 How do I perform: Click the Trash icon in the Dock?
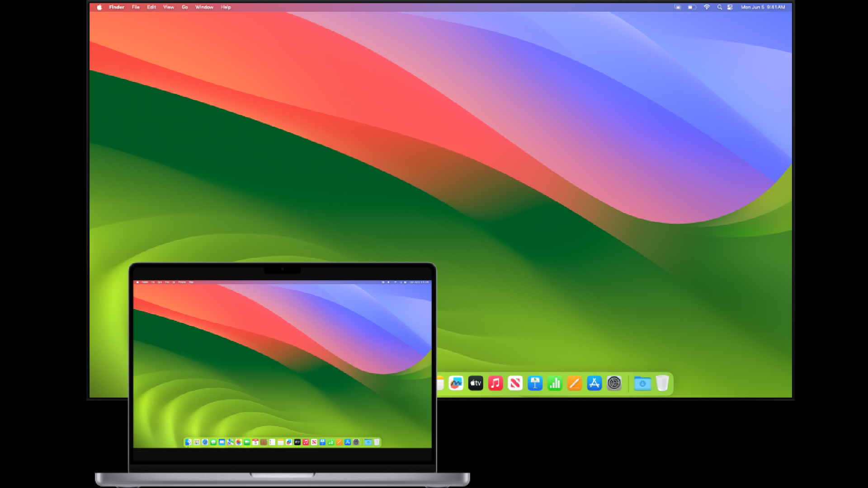tap(663, 383)
